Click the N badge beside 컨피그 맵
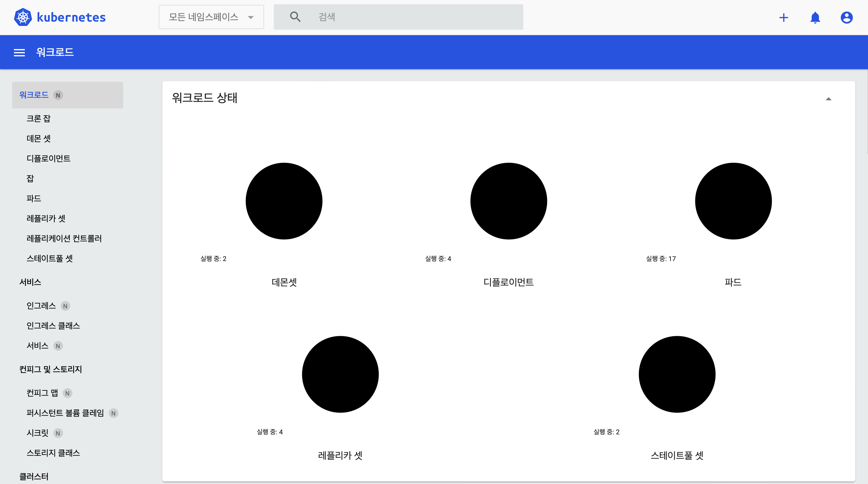This screenshot has width=868, height=484. point(68,393)
